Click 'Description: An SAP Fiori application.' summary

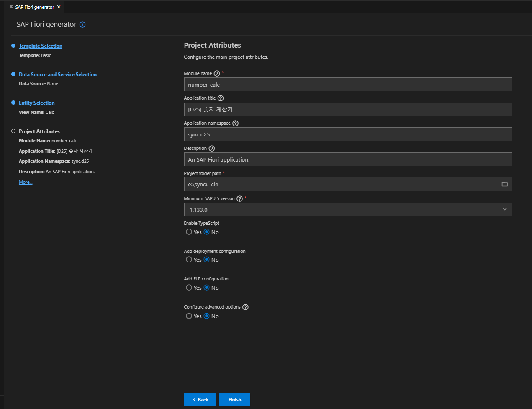[x=57, y=172]
